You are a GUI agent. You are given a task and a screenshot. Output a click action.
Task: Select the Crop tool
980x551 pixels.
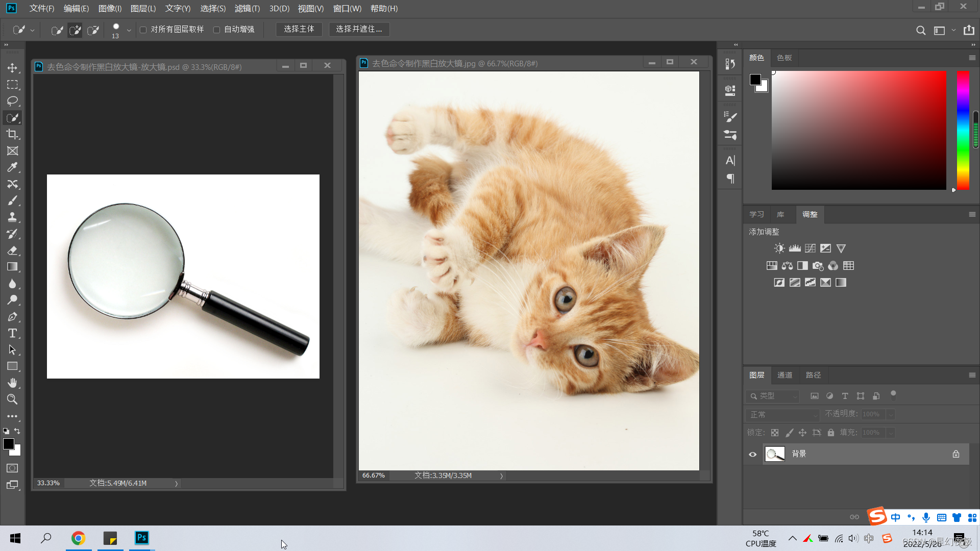12,134
